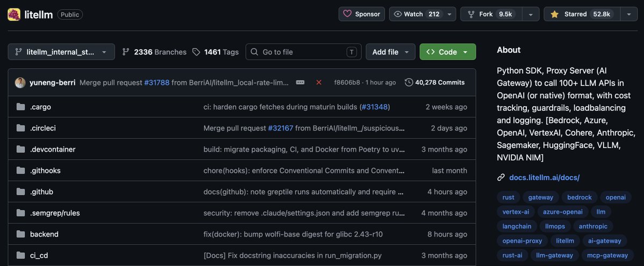Click the vertex-ai topic tag
The height and width of the screenshot is (266, 644).
tap(516, 212)
